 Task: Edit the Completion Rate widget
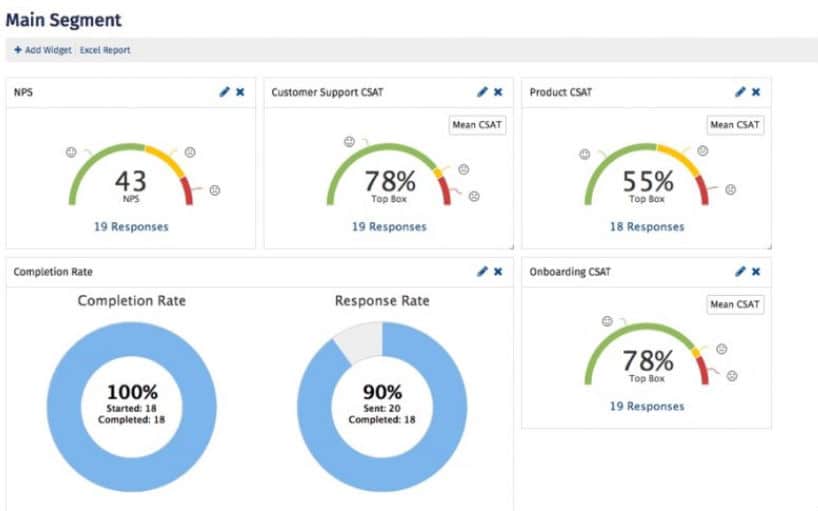click(482, 272)
